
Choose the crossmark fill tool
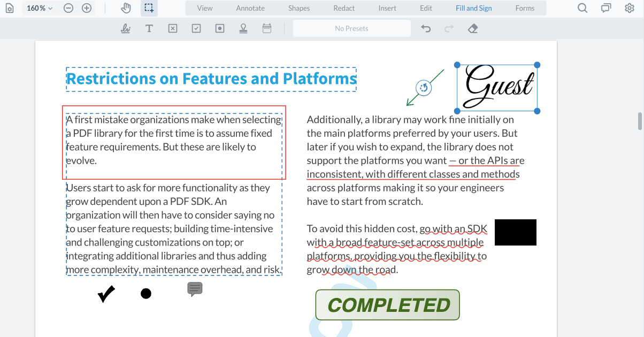172,28
